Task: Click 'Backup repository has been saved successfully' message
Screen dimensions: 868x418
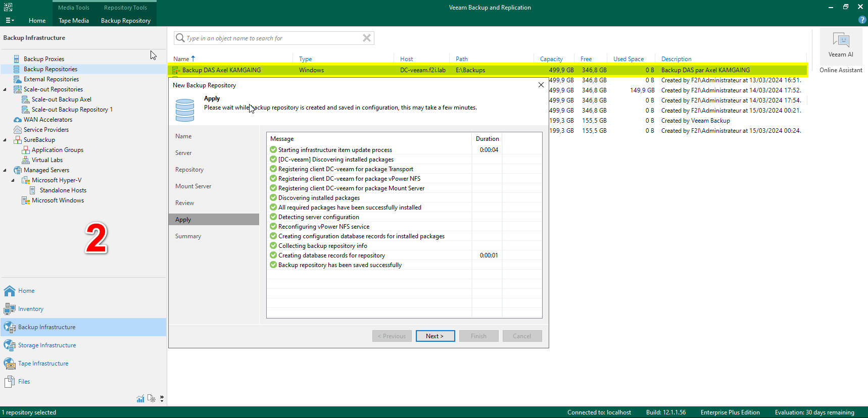Action: click(340, 265)
